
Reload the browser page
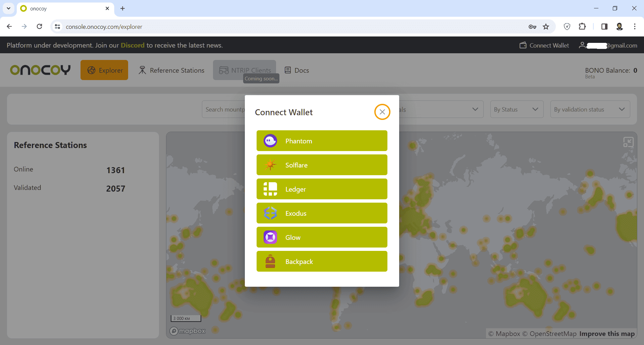(39, 26)
